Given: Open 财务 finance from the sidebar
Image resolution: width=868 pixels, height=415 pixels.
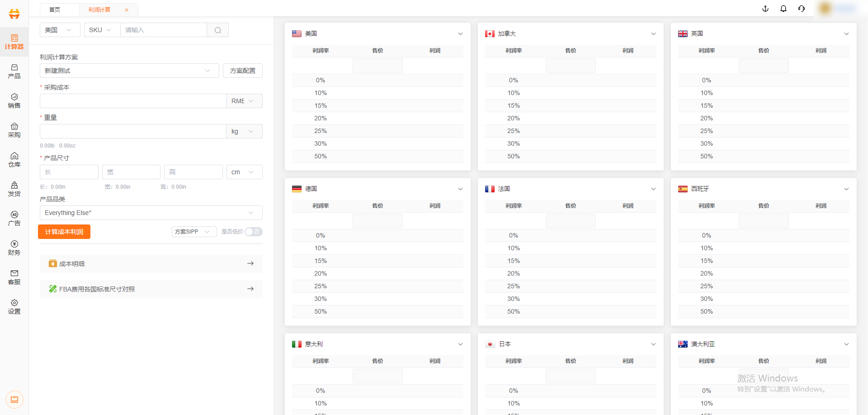Looking at the screenshot, I should [x=14, y=248].
